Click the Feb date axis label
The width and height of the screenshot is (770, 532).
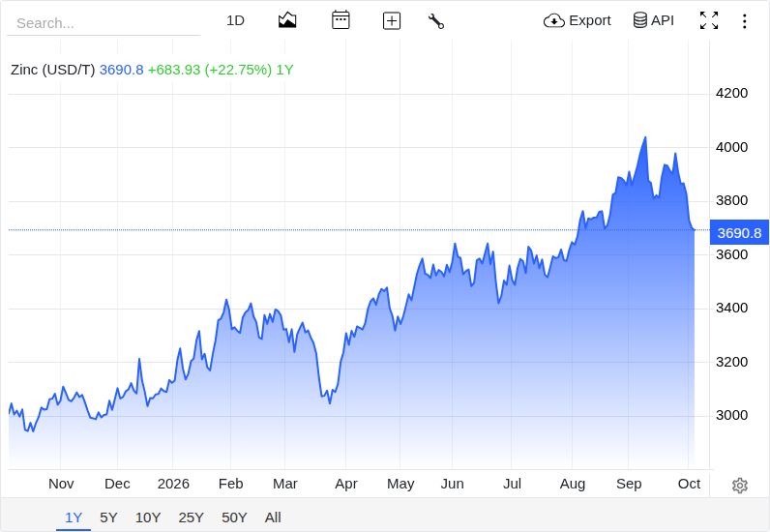click(231, 484)
